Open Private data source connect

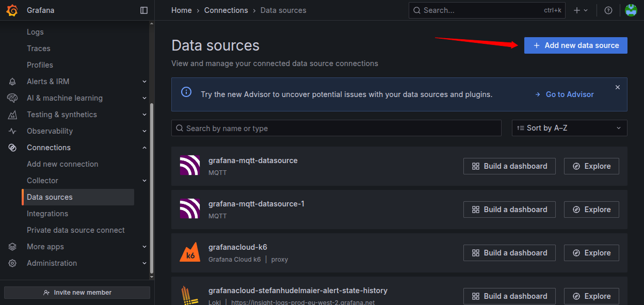coord(76,230)
